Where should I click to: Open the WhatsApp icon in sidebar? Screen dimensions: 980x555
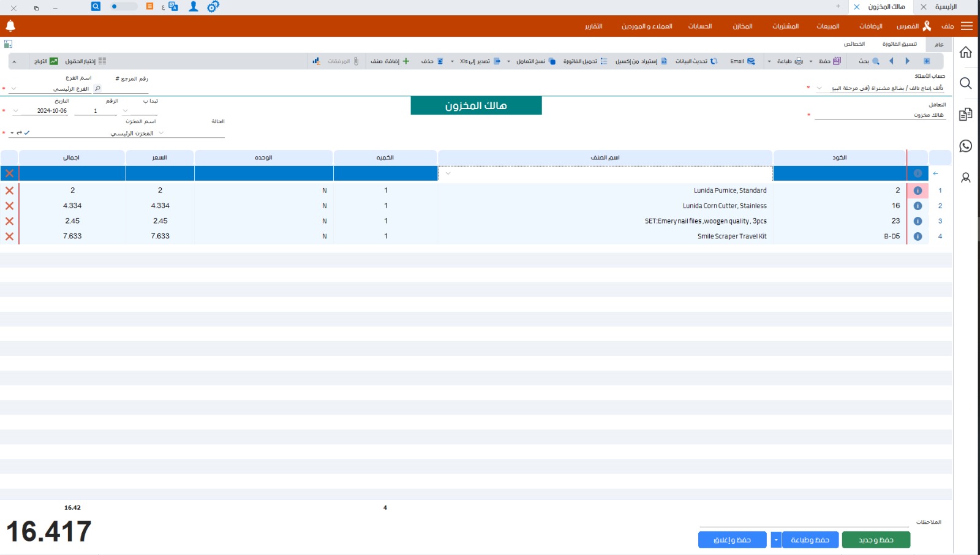point(966,146)
